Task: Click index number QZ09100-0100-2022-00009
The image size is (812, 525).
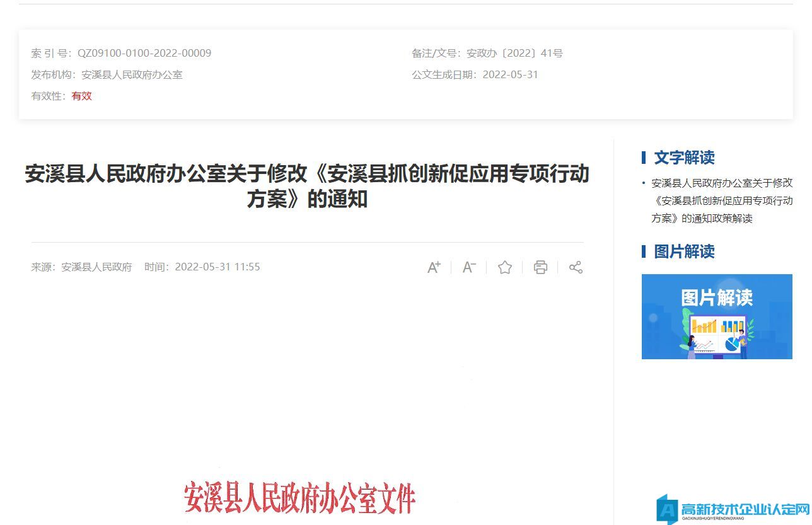Action: click(144, 53)
